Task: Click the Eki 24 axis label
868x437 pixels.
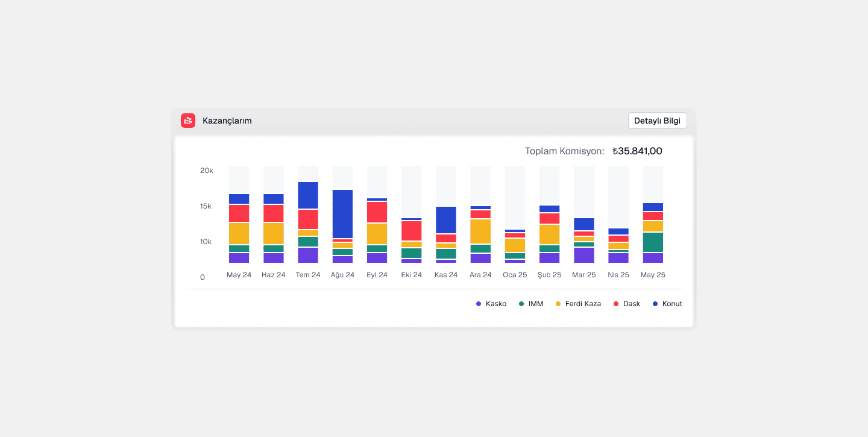Action: click(x=412, y=275)
